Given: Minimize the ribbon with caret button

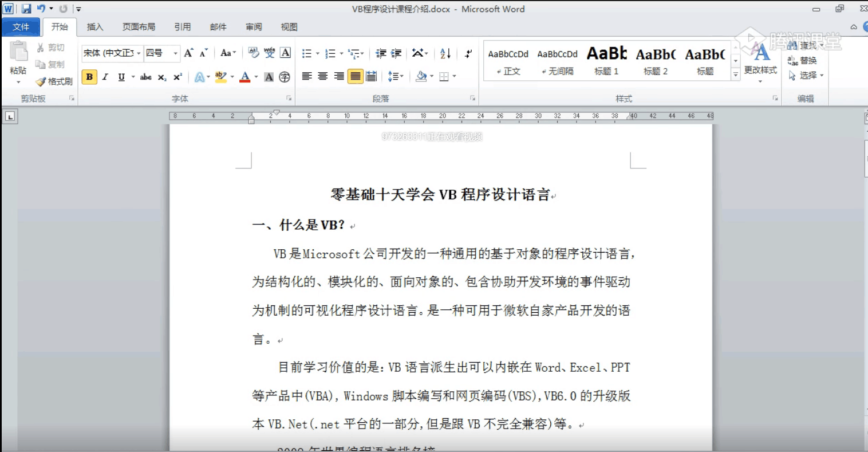Looking at the screenshot, I should tap(854, 26).
